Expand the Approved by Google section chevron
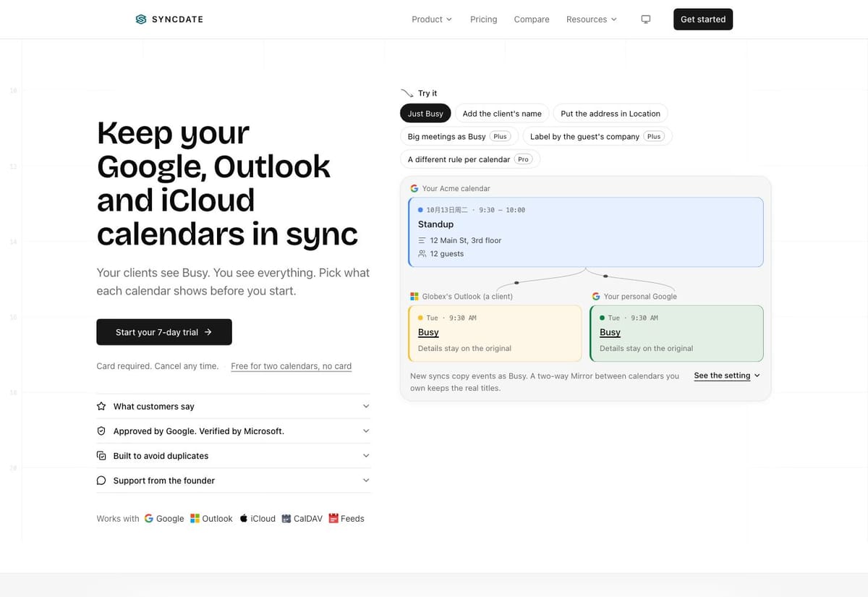868x597 pixels. pos(366,431)
